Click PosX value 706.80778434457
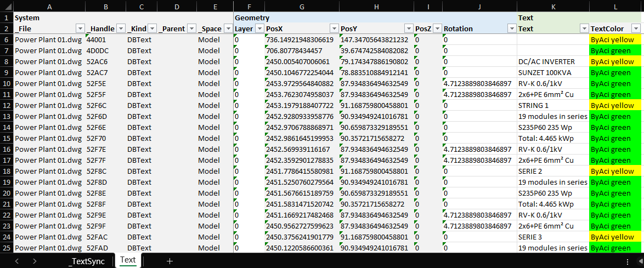 [302, 50]
